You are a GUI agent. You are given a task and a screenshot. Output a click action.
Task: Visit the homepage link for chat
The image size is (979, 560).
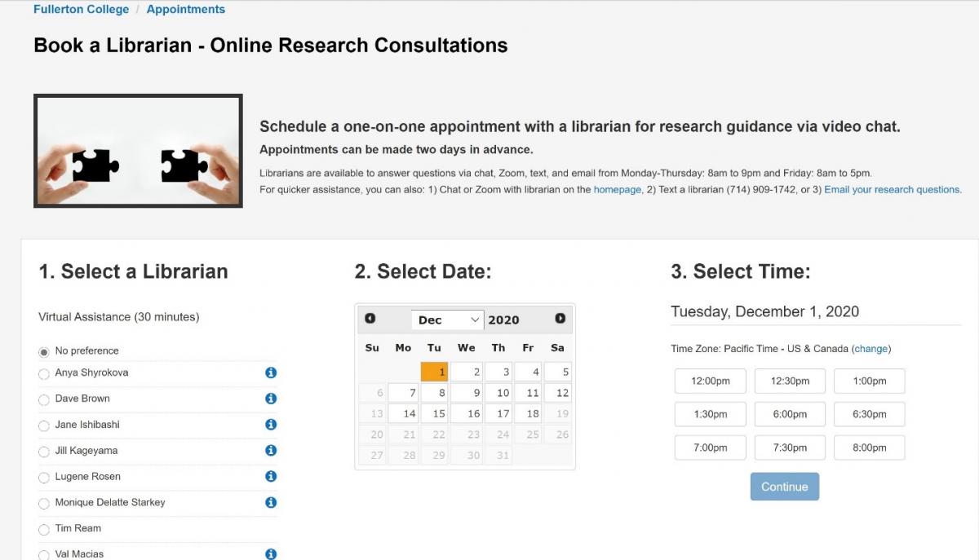coord(618,190)
